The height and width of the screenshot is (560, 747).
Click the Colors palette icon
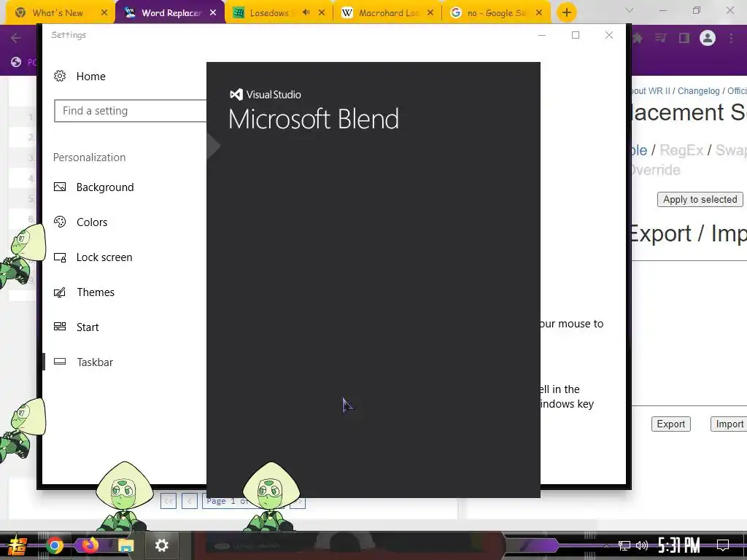[x=60, y=222]
